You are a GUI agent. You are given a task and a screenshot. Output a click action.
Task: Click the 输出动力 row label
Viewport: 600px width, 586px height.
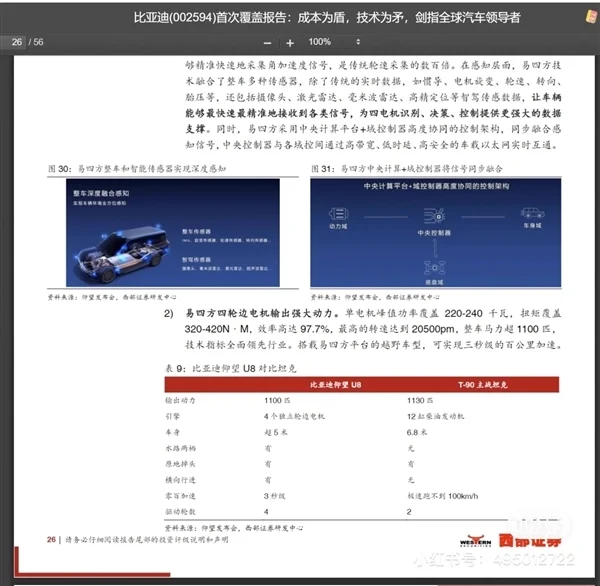coord(180,400)
